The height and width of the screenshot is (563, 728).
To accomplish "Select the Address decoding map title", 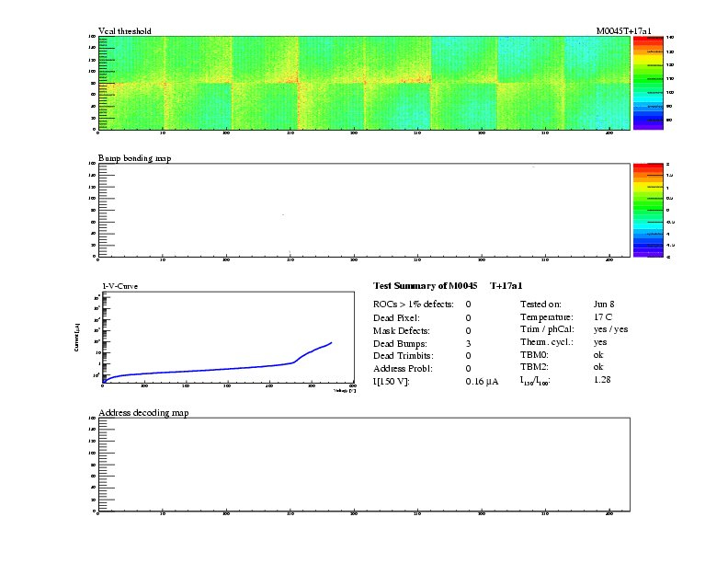I will 143,412.
